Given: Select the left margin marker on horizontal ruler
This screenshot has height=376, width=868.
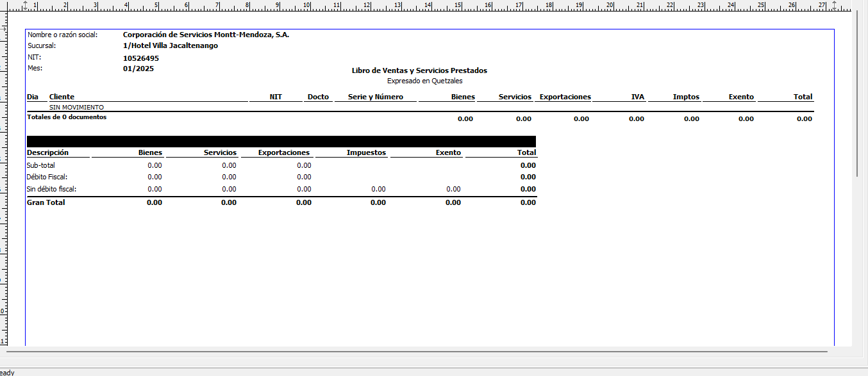Looking at the screenshot, I should click(24, 6).
